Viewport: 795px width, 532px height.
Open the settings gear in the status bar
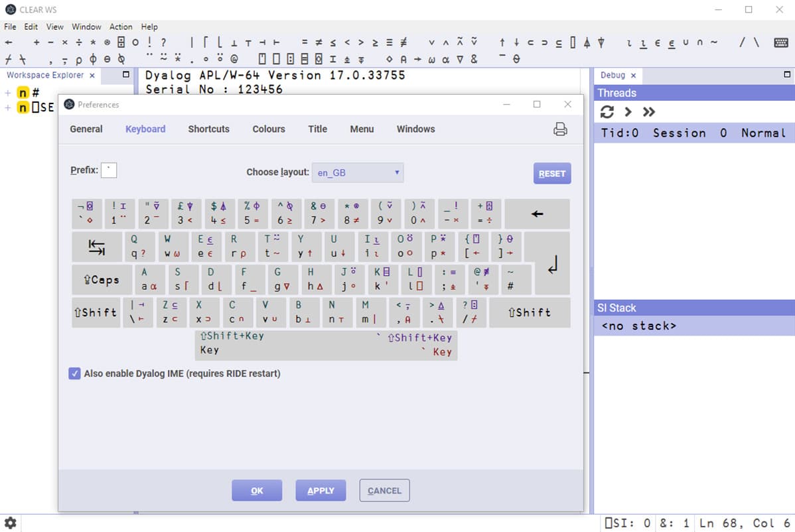11,522
